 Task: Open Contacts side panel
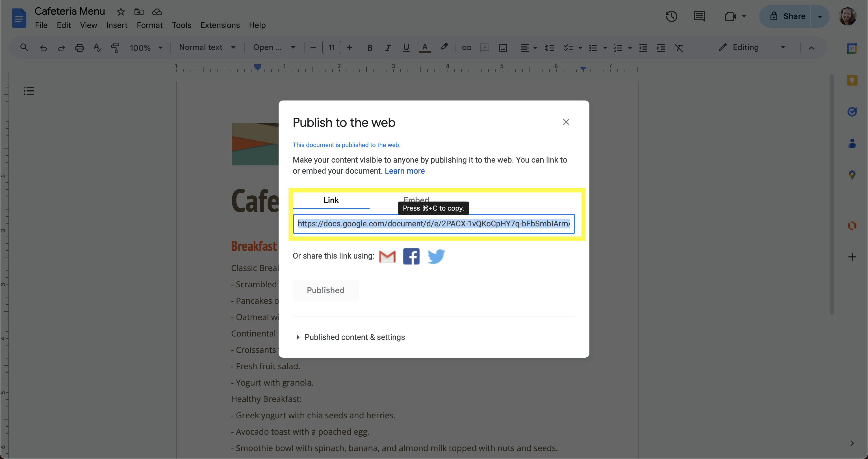coord(852,143)
